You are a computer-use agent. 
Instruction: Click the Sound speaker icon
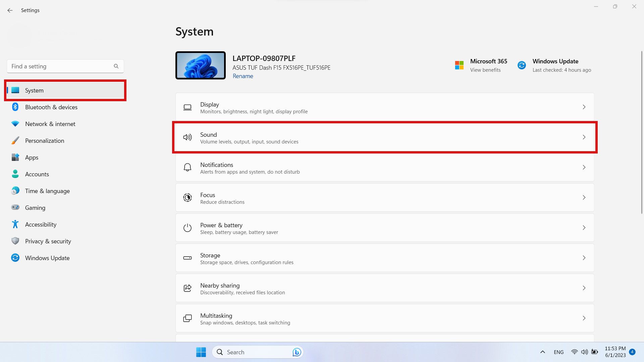(187, 137)
